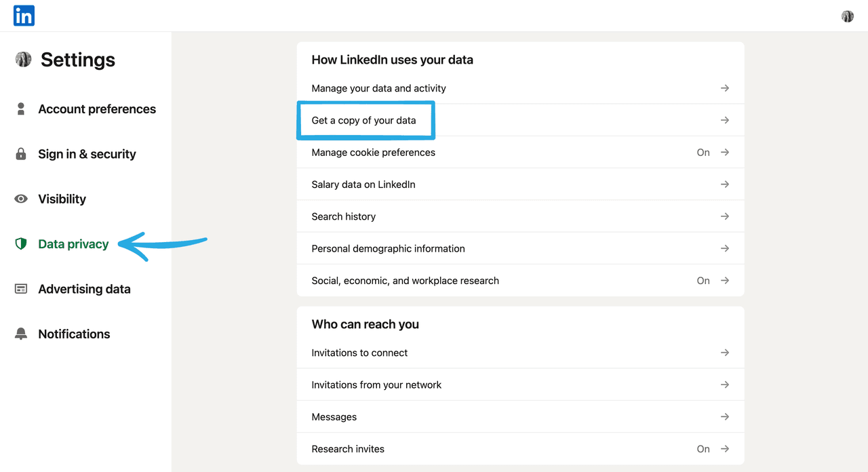868x472 pixels.
Task: Click the small avatar beside Settings heading
Action: click(x=24, y=60)
